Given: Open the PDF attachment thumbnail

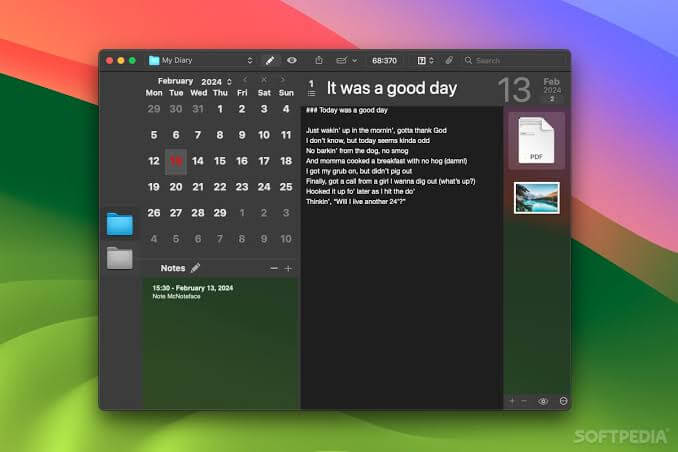Looking at the screenshot, I should tap(536, 141).
